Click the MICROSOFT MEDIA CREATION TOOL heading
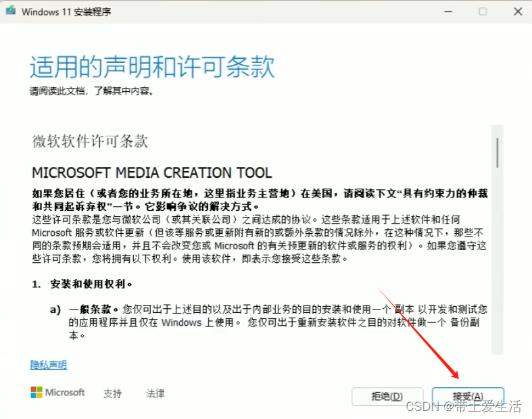The height and width of the screenshot is (419, 532). click(x=152, y=173)
